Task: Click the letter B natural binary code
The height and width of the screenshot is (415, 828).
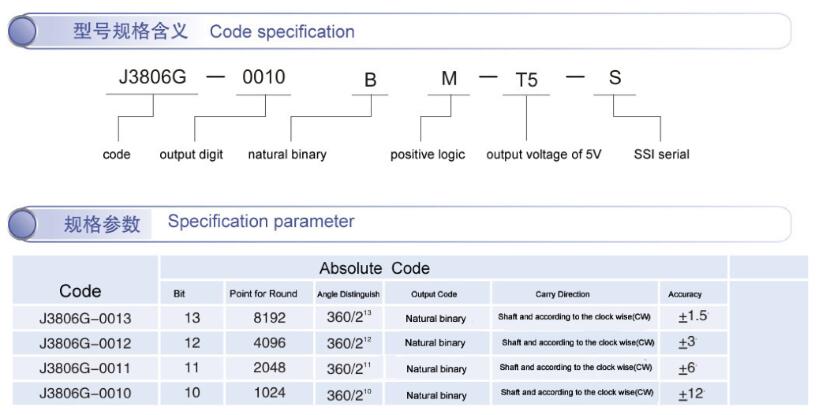Action: tap(370, 80)
